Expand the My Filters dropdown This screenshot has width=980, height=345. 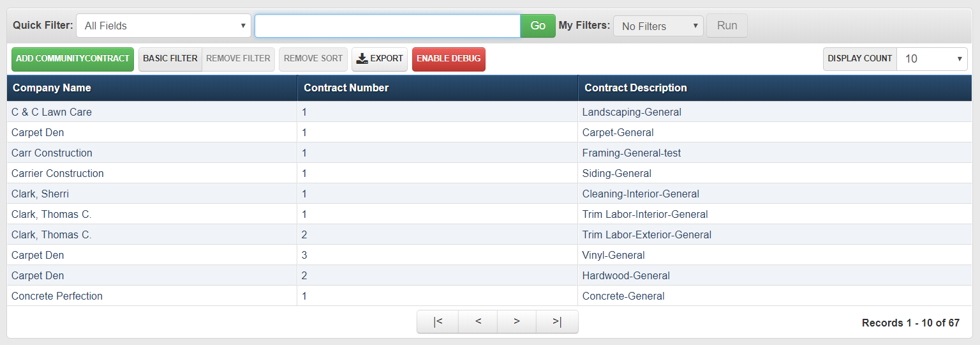tap(658, 26)
